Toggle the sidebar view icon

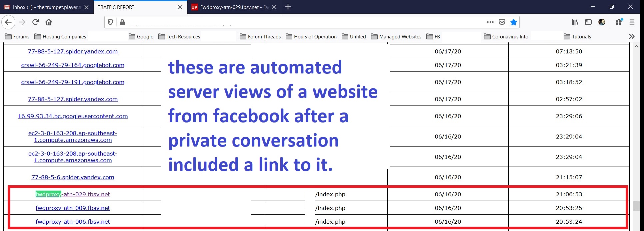tap(588, 22)
